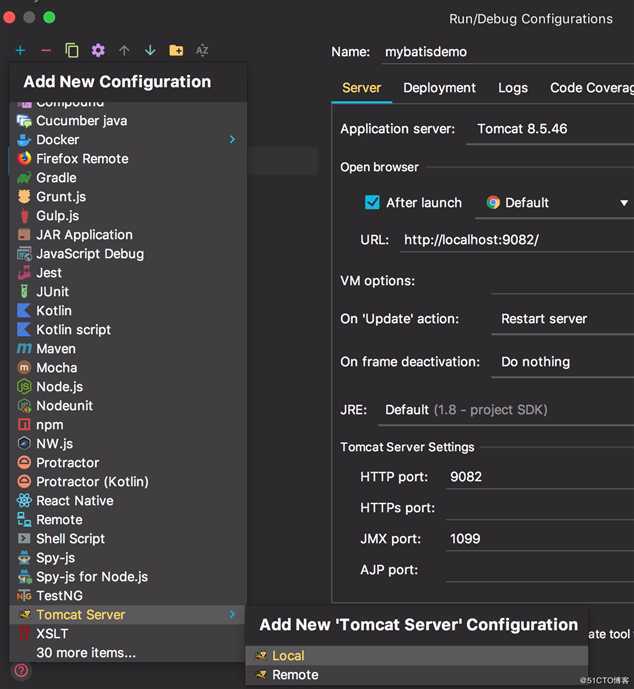Click the Name field mybatisdemo
Image resolution: width=634 pixels, height=689 pixels.
tap(507, 52)
